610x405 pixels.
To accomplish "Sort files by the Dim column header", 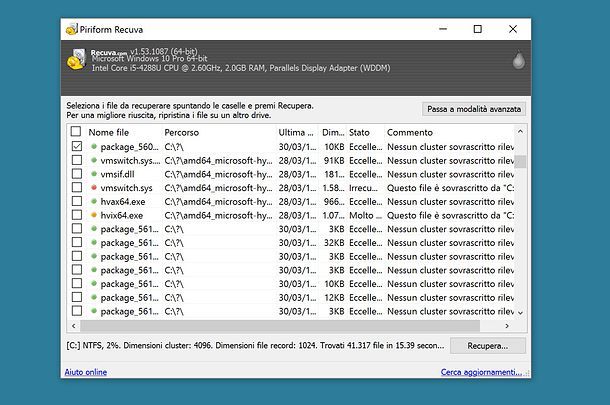I will click(333, 132).
